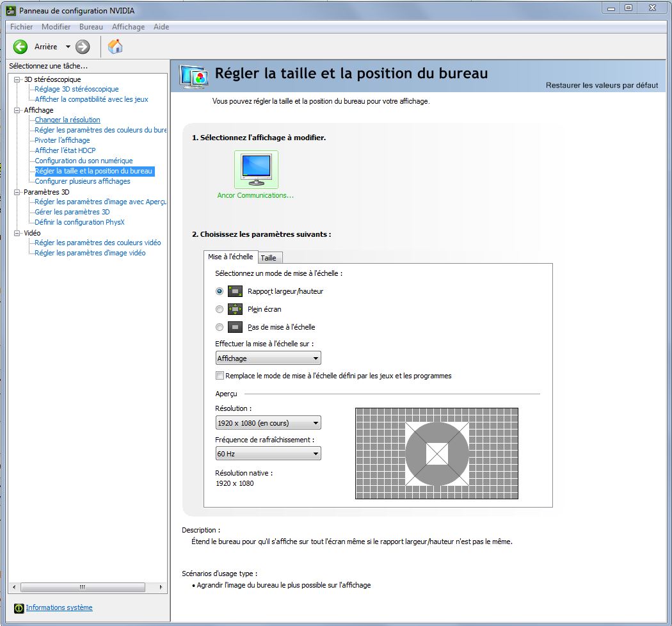The height and width of the screenshot is (626, 672).
Task: Open Pivoter l'affichage task
Action: (x=62, y=140)
